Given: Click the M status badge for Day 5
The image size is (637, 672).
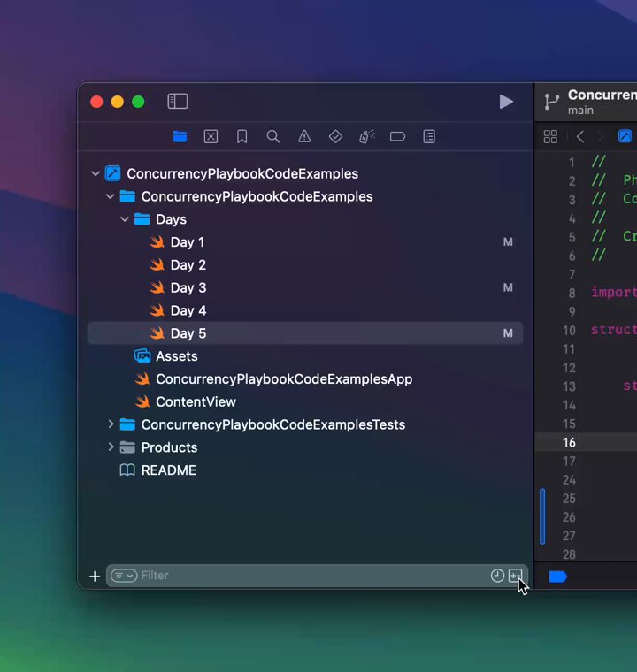Looking at the screenshot, I should [508, 333].
